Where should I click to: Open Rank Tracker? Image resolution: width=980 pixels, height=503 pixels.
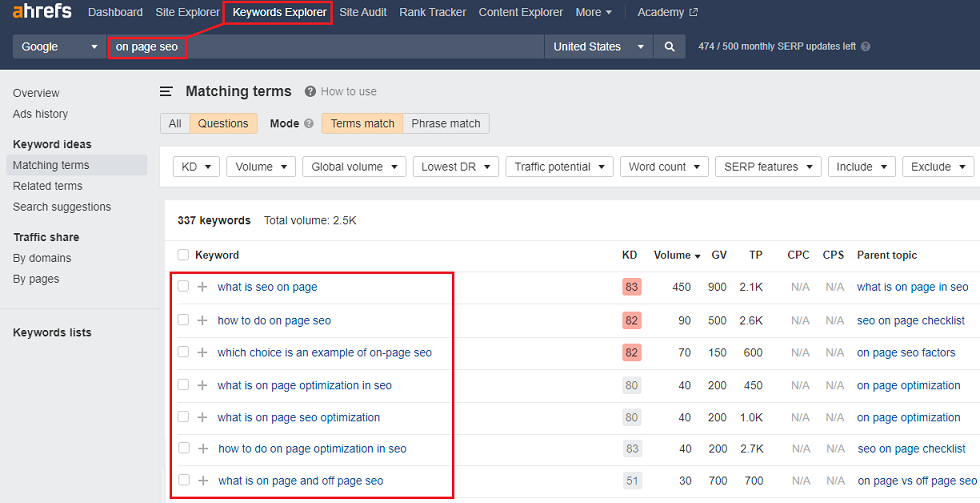click(432, 12)
